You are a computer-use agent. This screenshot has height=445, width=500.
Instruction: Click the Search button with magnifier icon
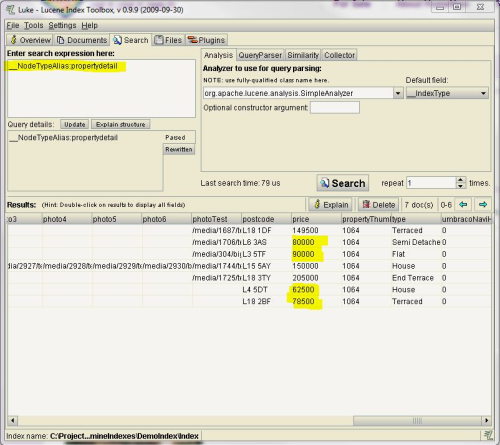pos(343,183)
